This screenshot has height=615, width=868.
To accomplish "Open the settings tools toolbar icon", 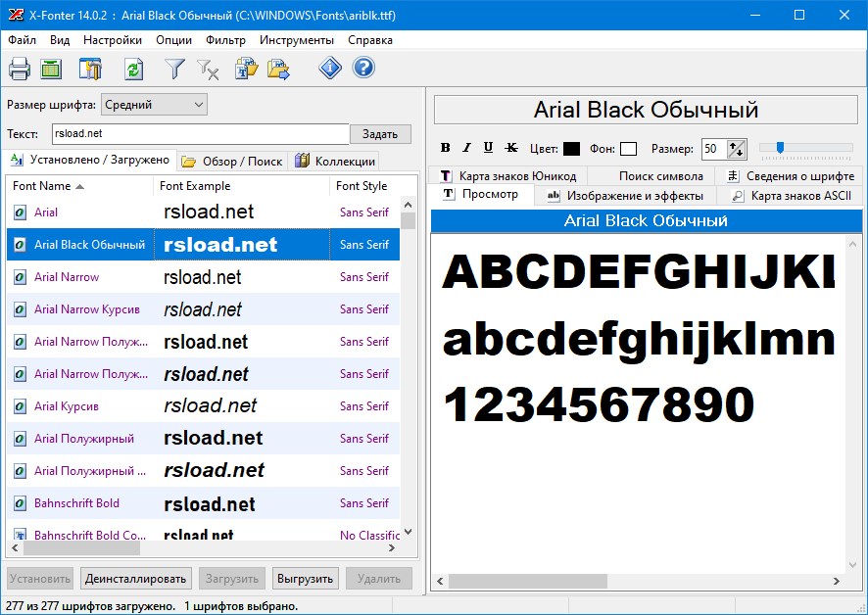I will pos(90,70).
